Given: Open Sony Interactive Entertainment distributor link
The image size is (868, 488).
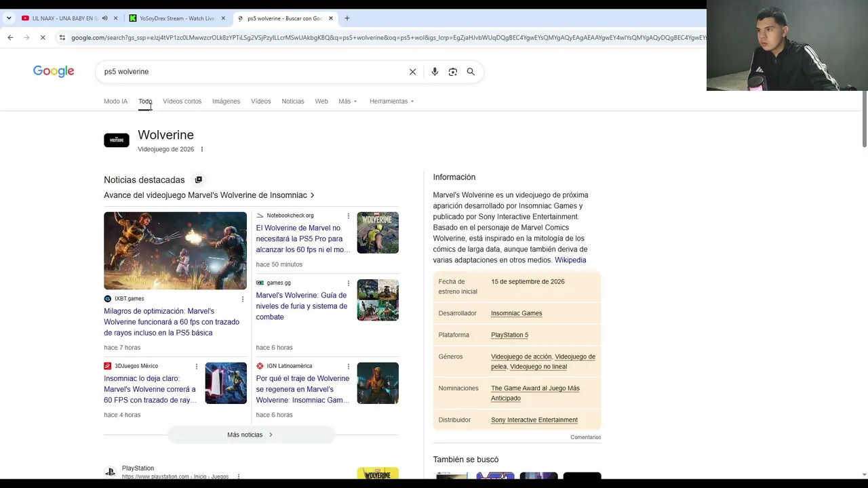Looking at the screenshot, I should [534, 420].
